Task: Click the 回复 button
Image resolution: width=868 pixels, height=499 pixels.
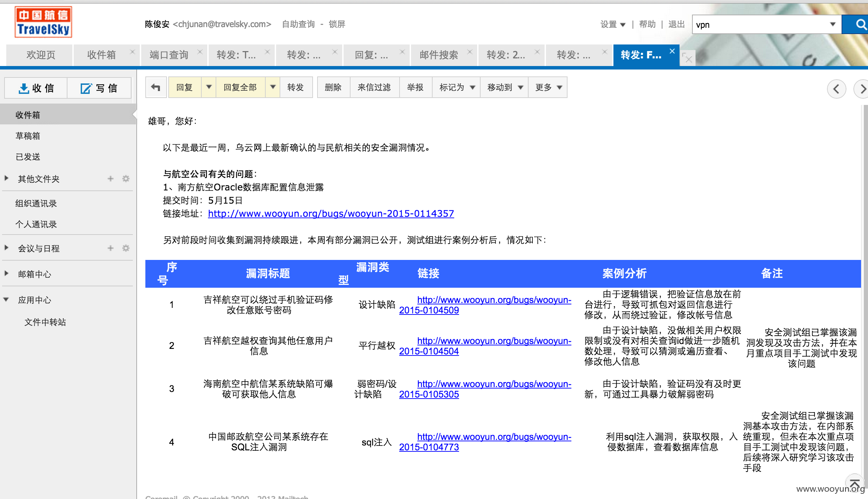Action: coord(185,87)
